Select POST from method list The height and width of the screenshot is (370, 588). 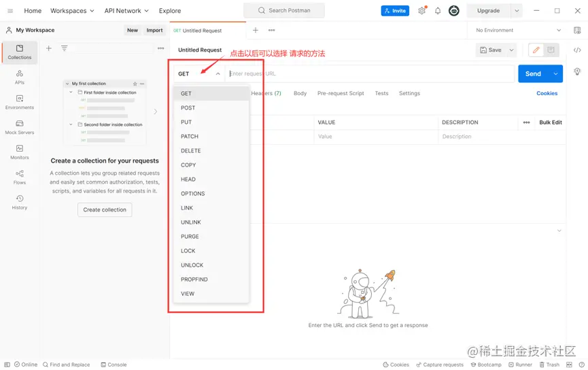pyautogui.click(x=211, y=107)
